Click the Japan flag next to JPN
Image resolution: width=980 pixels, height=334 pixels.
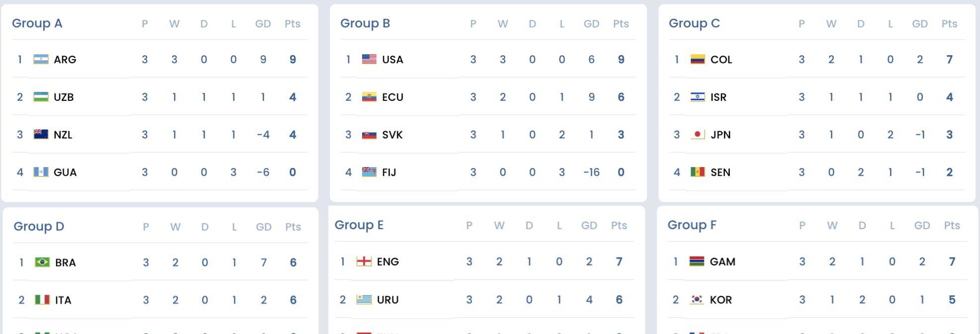[x=698, y=134]
